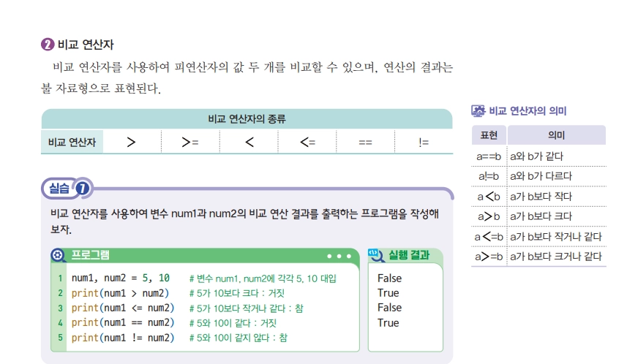627x364 pixels.
Task: Click the gear icon beside 프로그램 header
Action: pos(58,255)
